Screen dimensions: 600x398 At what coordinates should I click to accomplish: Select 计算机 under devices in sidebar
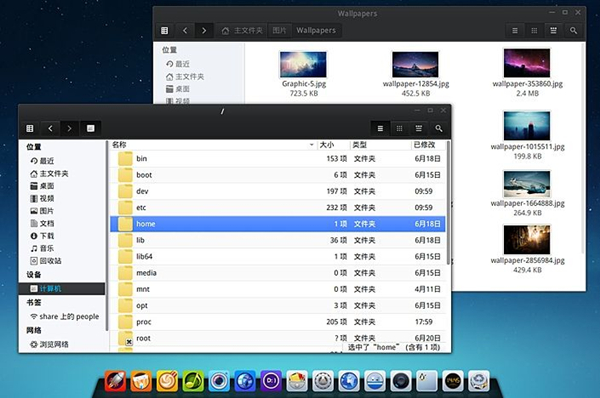(x=62, y=289)
